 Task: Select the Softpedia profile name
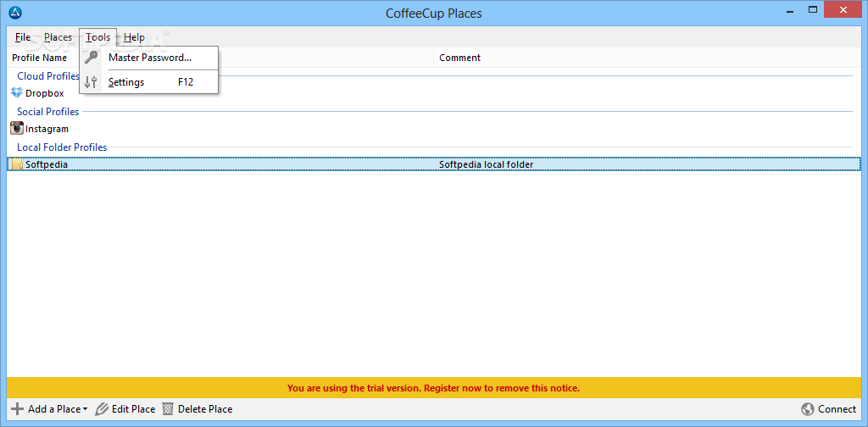click(47, 164)
